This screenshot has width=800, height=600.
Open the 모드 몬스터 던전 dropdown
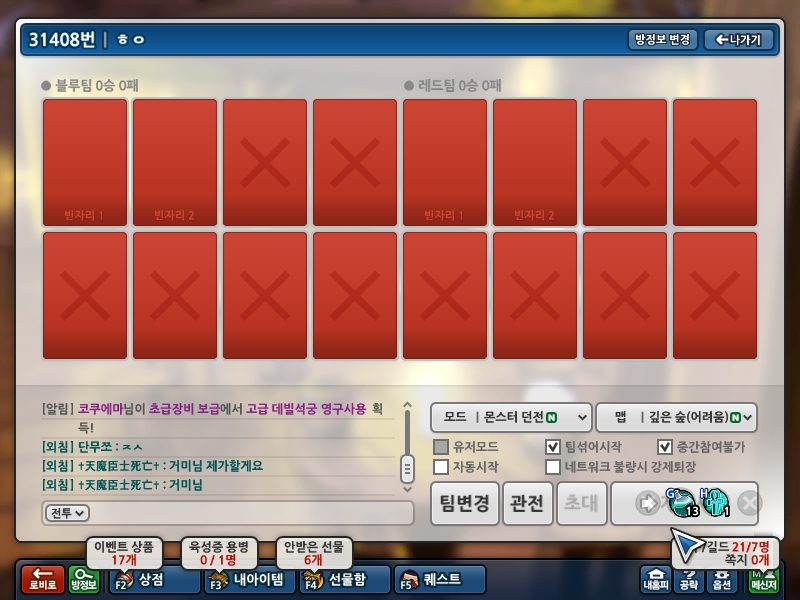pyautogui.click(x=511, y=417)
